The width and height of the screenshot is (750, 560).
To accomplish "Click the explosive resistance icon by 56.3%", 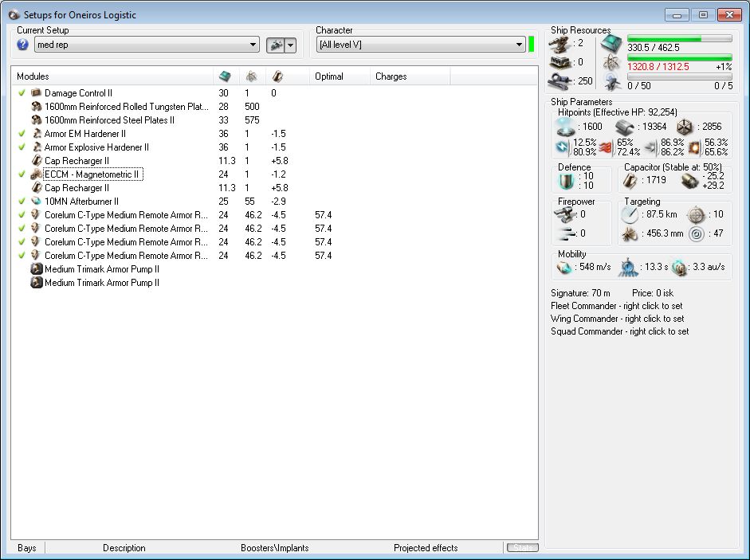I will pos(694,148).
